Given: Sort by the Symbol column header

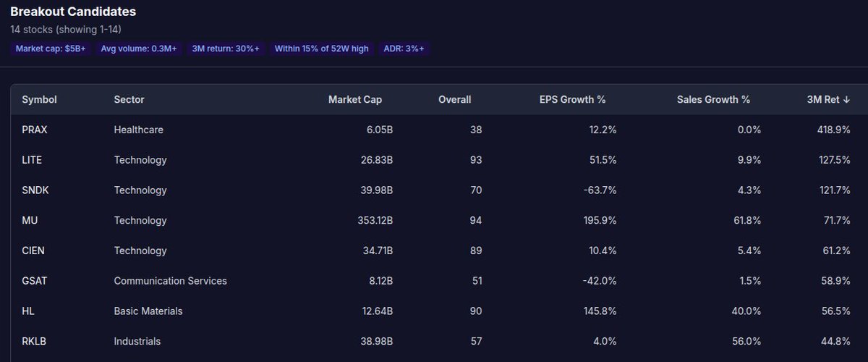Looking at the screenshot, I should [x=39, y=99].
